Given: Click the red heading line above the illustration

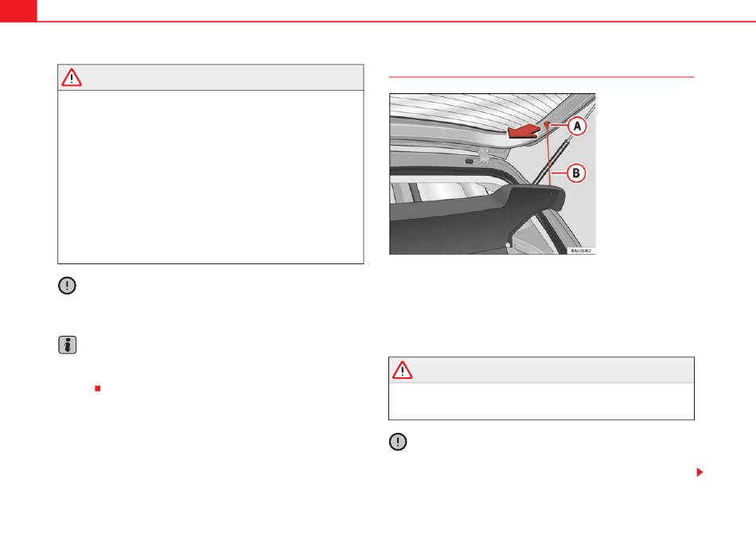Looking at the screenshot, I should tap(541, 76).
